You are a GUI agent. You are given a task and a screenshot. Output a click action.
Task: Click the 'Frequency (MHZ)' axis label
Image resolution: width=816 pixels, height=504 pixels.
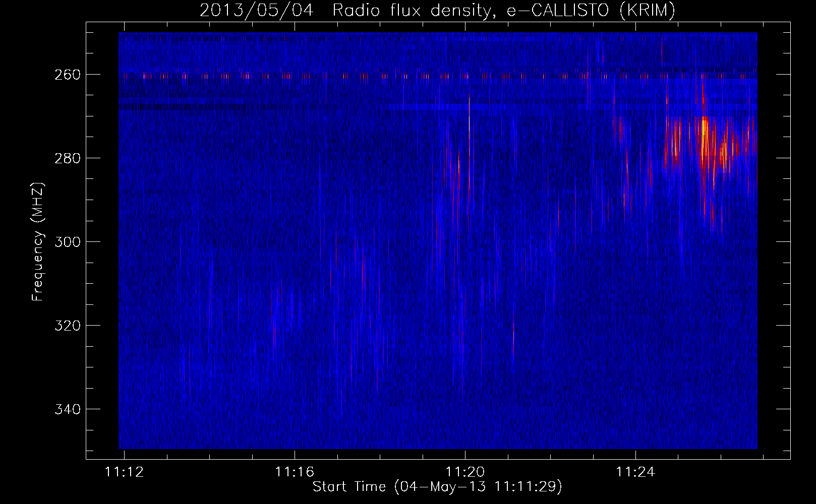pos(38,242)
